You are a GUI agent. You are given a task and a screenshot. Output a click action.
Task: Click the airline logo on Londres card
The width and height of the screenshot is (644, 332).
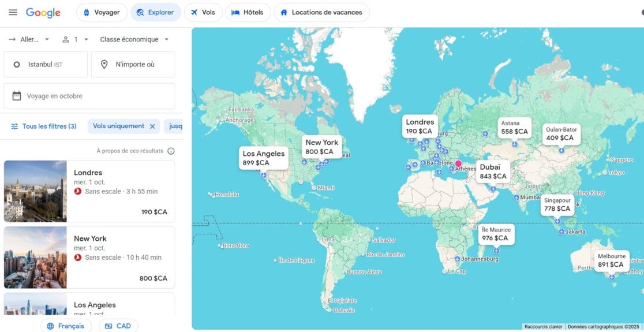[x=78, y=192]
